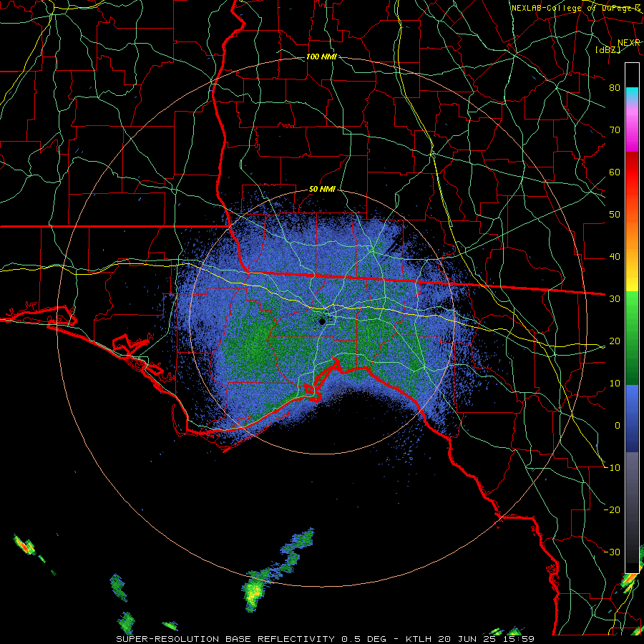Click the 50 value on the dBZ scale
The image size is (644, 644).
(615, 215)
